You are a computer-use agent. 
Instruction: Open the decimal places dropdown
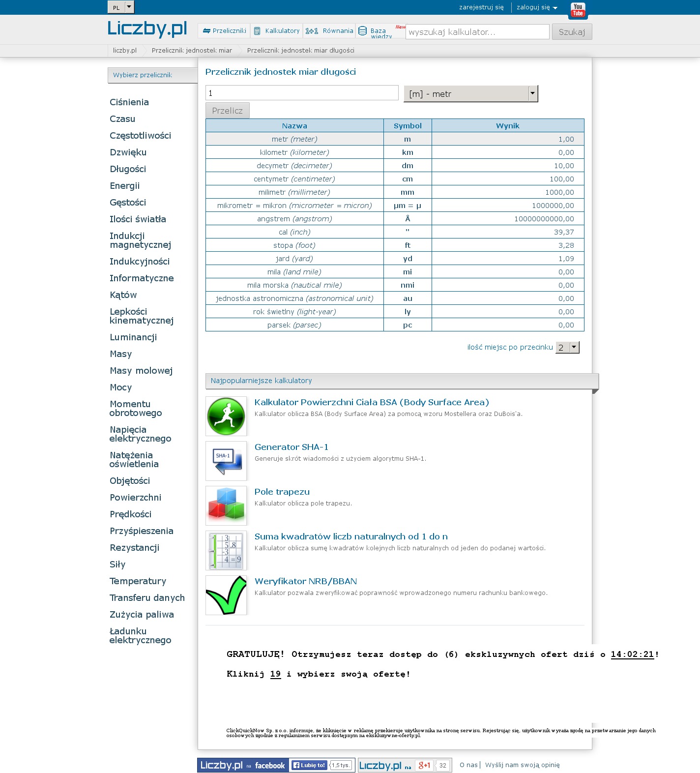pyautogui.click(x=568, y=348)
